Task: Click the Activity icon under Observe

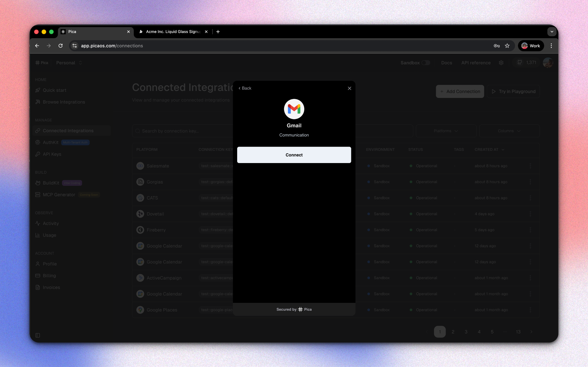Action: pyautogui.click(x=38, y=223)
